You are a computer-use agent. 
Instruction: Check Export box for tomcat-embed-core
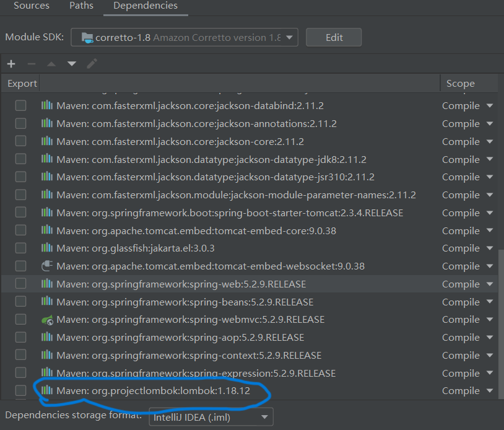21,230
